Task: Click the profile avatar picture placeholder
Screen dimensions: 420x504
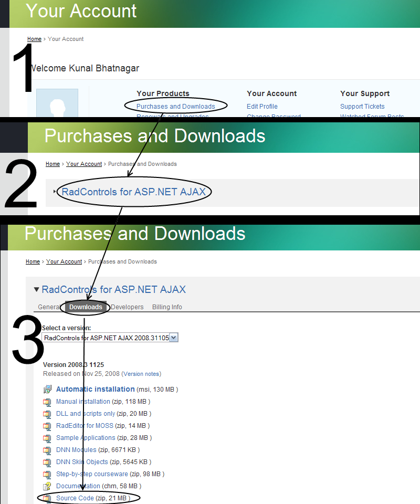Action: [57, 103]
